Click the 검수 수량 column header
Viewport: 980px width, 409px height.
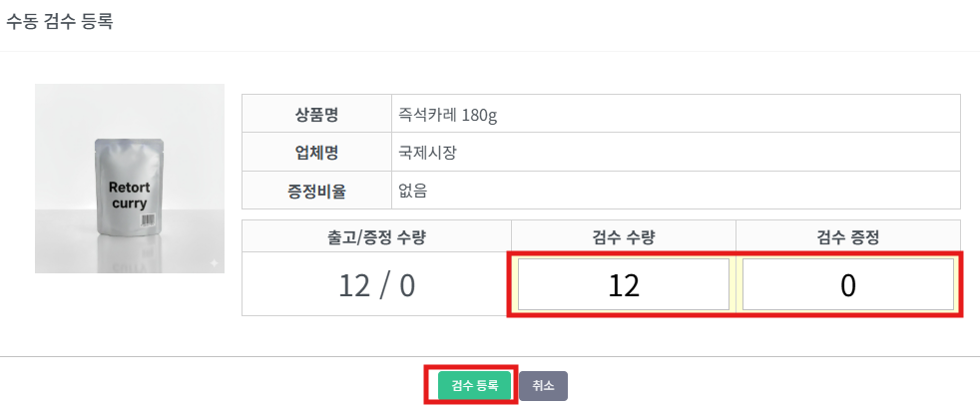point(623,236)
